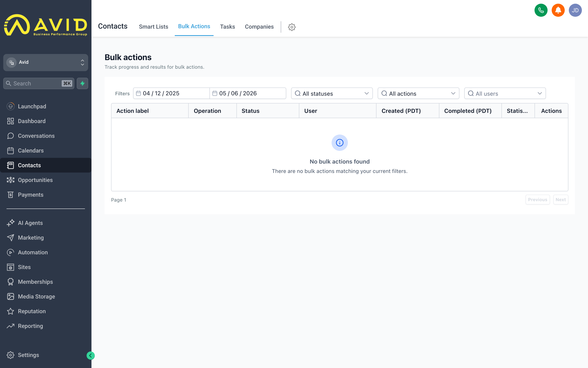The height and width of the screenshot is (368, 588).
Task: Click the Next page button
Action: click(561, 200)
